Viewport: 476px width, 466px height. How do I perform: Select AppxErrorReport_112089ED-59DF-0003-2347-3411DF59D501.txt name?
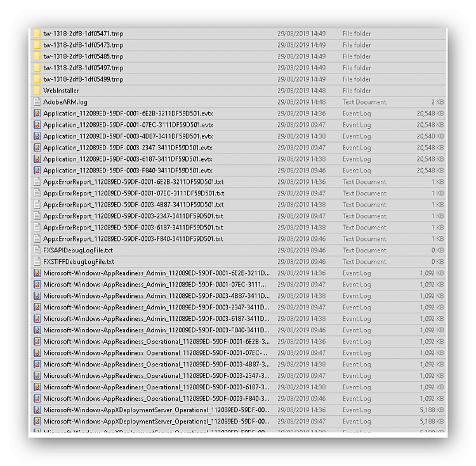(x=133, y=216)
